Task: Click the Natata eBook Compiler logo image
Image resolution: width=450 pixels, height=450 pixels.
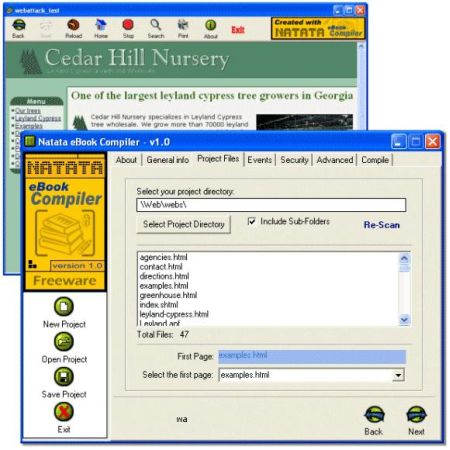Action: [x=65, y=222]
